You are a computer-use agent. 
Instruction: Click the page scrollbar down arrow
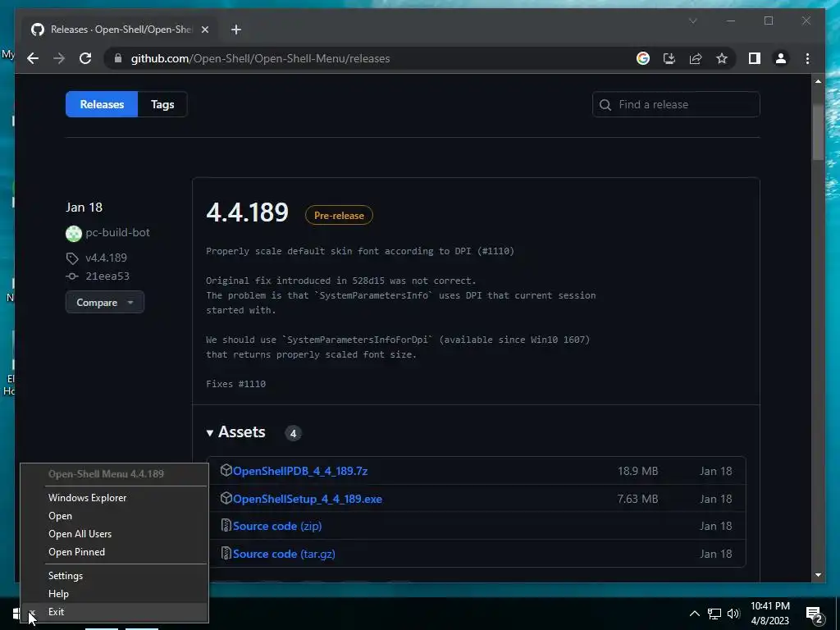818,575
